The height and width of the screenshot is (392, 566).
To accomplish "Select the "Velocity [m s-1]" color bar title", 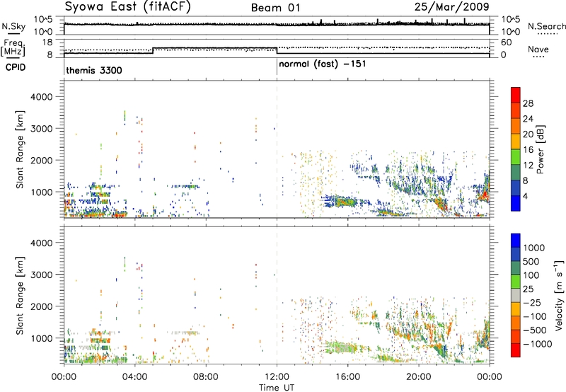I will tap(559, 295).
